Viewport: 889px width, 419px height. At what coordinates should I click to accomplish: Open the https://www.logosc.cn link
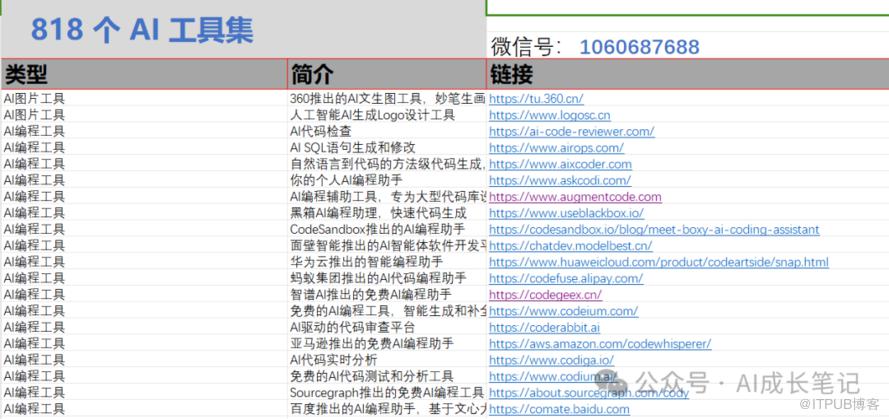pos(549,115)
